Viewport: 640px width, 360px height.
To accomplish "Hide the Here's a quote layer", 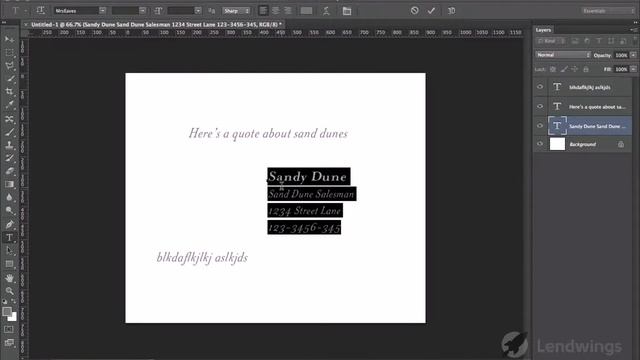I will [x=540, y=106].
